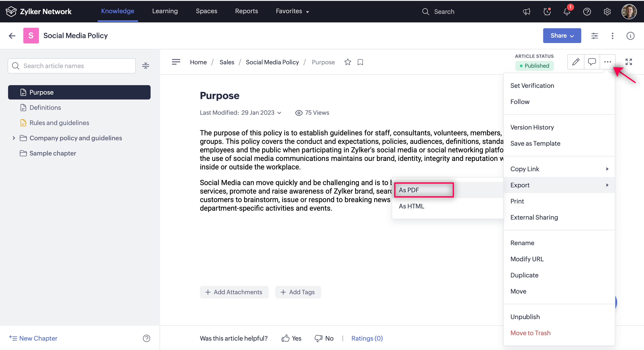The width and height of the screenshot is (644, 350).
Task: Expand Company policy and guidelines folder
Action: [x=14, y=138]
